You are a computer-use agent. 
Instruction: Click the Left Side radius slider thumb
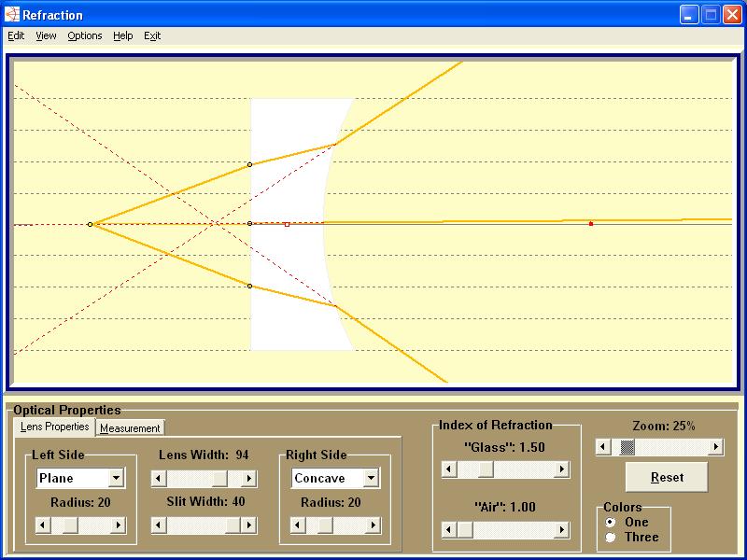71,525
